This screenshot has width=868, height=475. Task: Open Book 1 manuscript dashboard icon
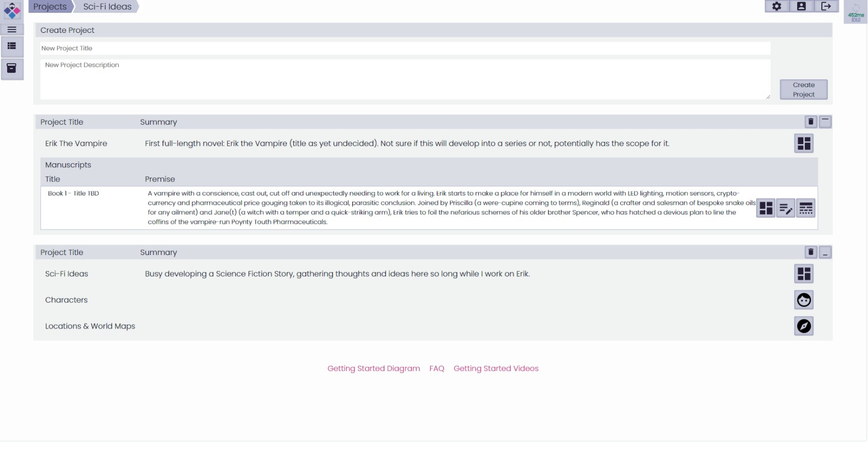tap(765, 208)
